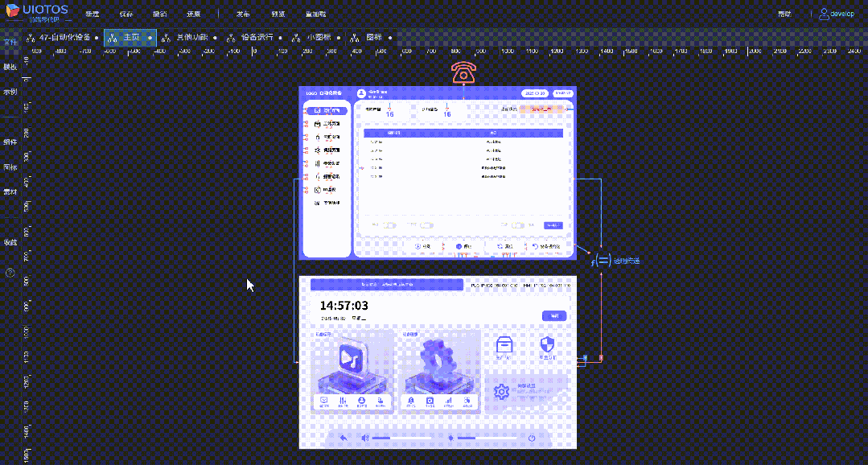Select the sliders icon under the media card
868x465 pixels.
click(343, 400)
